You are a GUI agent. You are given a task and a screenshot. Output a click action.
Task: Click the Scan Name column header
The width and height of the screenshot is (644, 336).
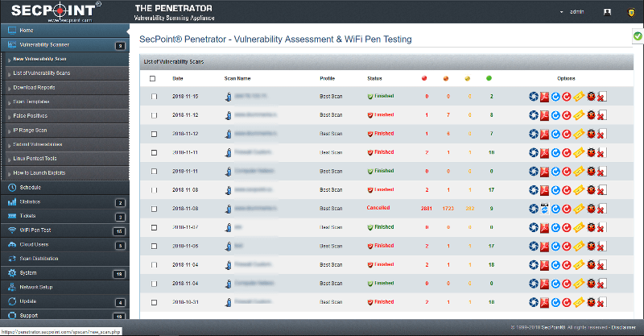pos(237,78)
